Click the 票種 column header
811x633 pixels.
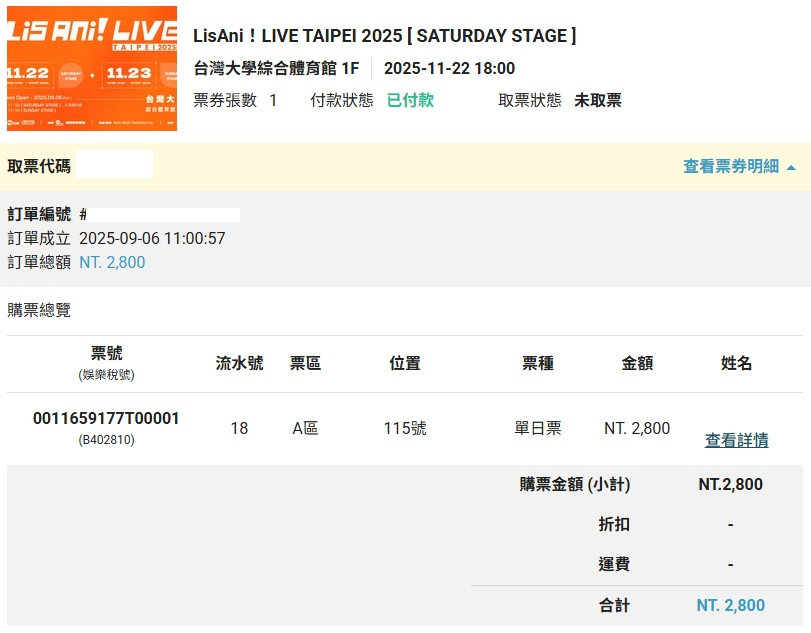pos(538,363)
